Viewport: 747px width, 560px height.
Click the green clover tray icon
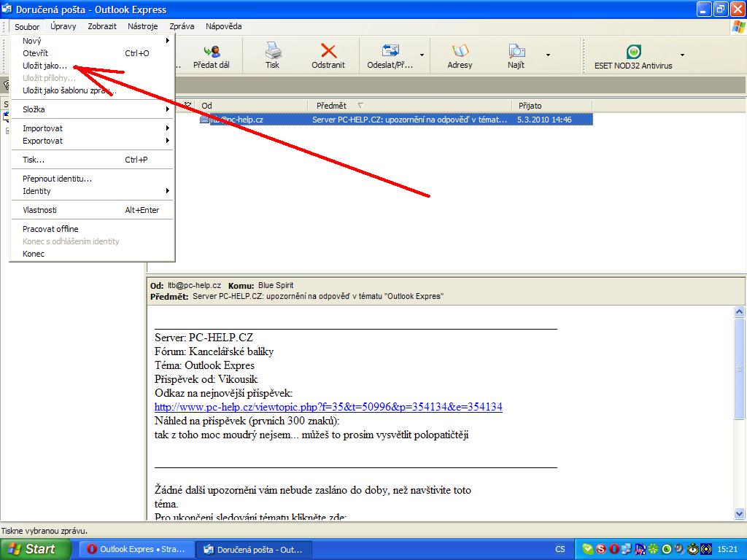click(653, 549)
